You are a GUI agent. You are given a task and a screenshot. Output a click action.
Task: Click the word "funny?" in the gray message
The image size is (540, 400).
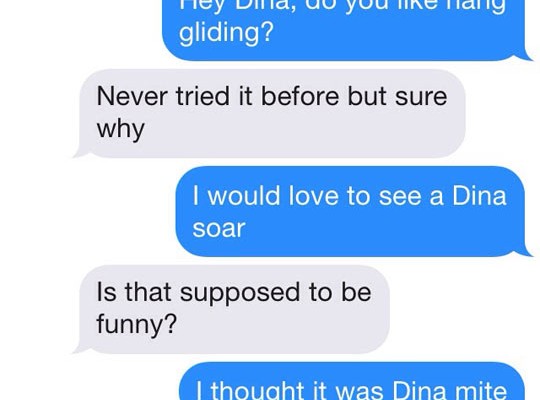[137, 325]
